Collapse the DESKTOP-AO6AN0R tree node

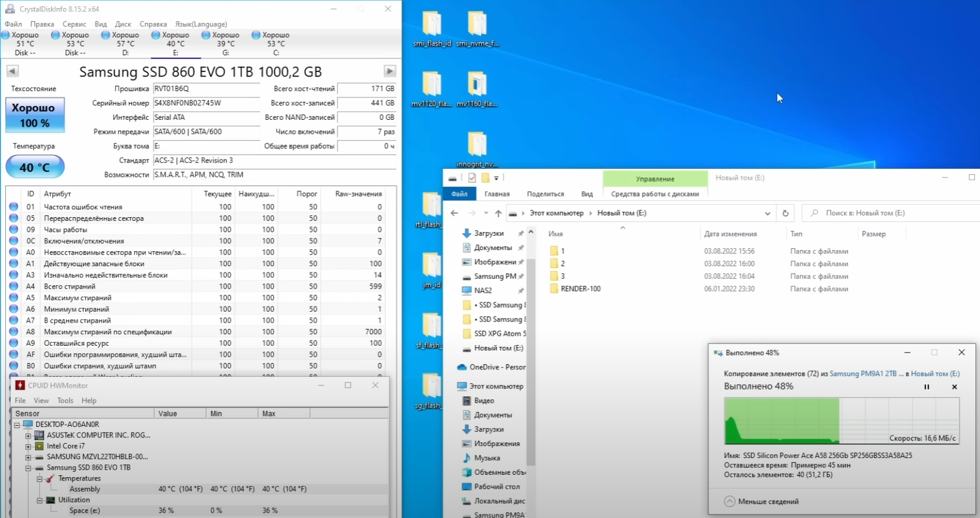pos(17,425)
